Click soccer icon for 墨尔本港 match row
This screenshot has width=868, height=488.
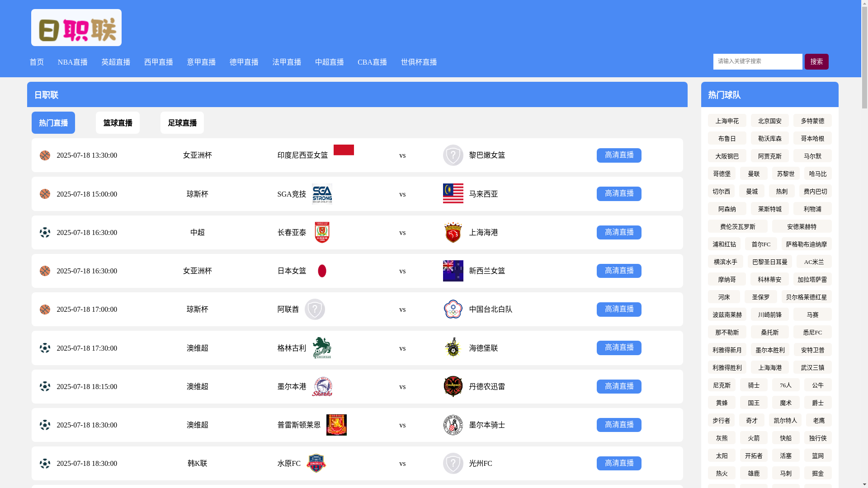tap(45, 386)
